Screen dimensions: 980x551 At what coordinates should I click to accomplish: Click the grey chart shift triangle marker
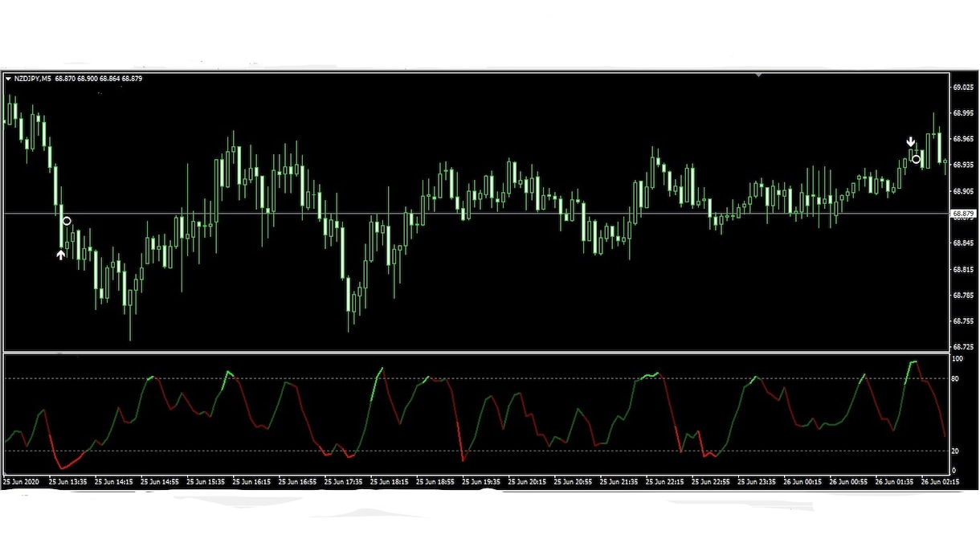click(x=758, y=75)
